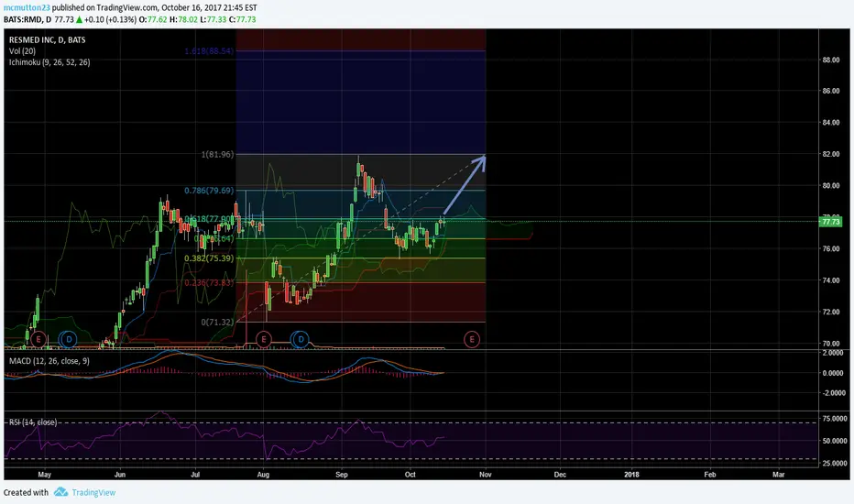Open the mcmutton23 author profile link

27,7
